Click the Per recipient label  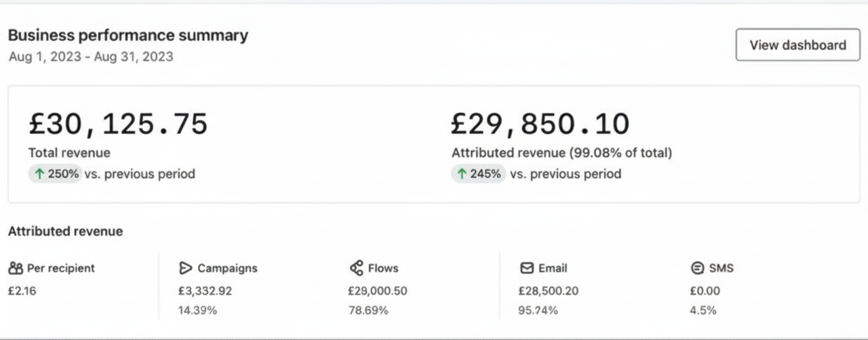tap(61, 268)
